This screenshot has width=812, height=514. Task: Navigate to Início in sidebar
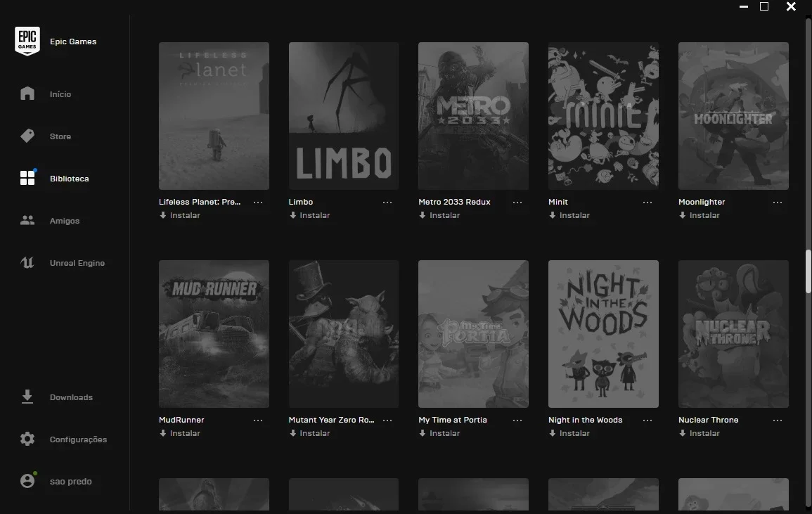[60, 94]
